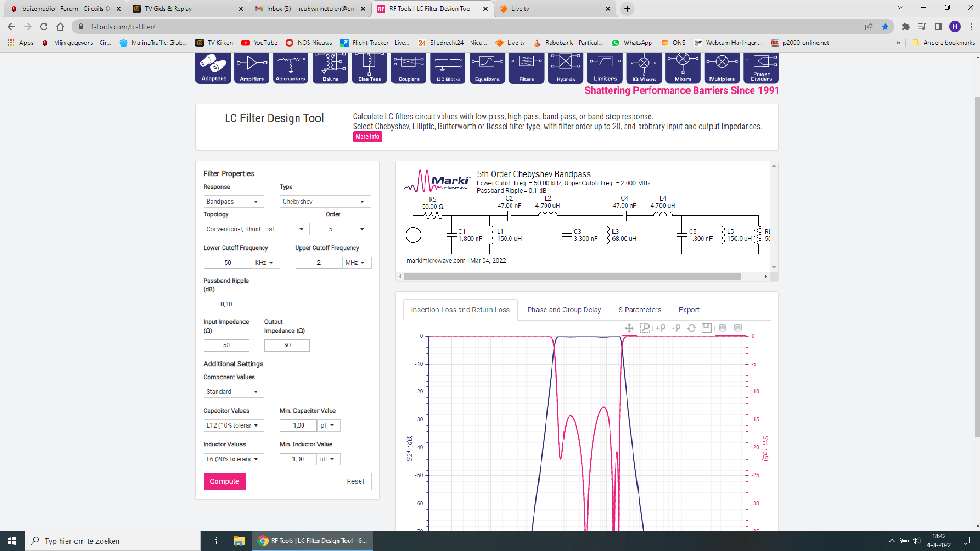Click the Passband Ripple input field
The height and width of the screenshot is (551, 980).
tap(226, 304)
